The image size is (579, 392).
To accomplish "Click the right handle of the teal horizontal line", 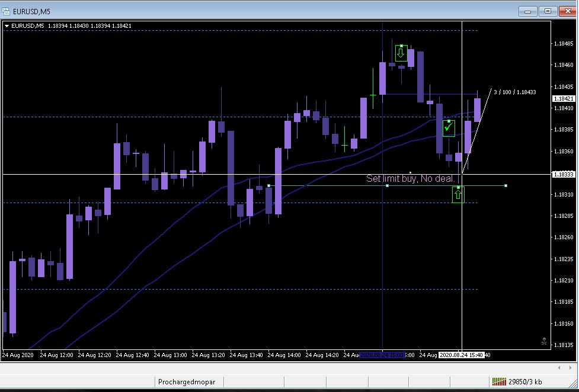I will click(506, 186).
